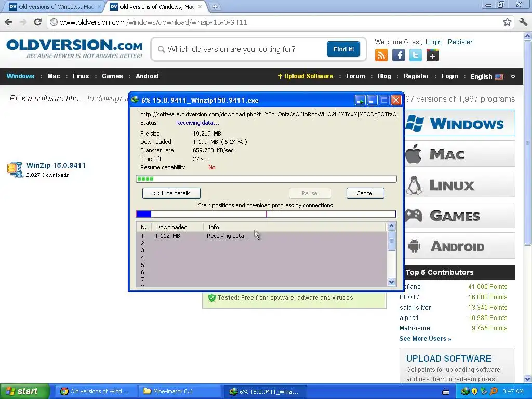Open the Linux category banner
This screenshot has height=399, width=532.
point(460,185)
